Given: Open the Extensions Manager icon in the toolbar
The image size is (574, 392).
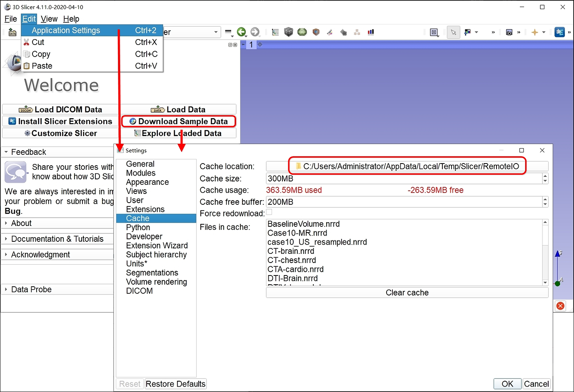Looking at the screenshot, I should [560, 32].
